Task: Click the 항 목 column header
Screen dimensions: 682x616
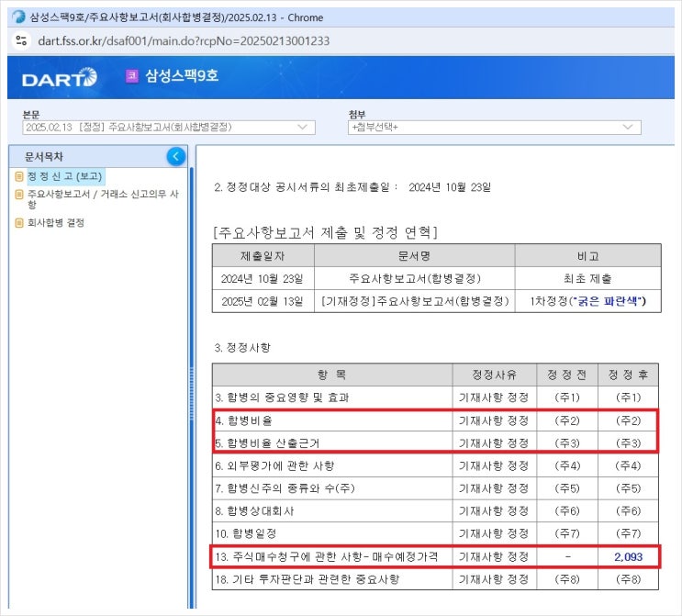Action: tap(332, 375)
